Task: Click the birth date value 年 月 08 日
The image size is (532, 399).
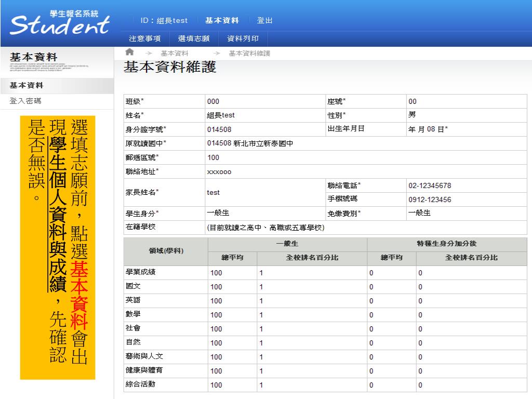Action: pos(428,129)
